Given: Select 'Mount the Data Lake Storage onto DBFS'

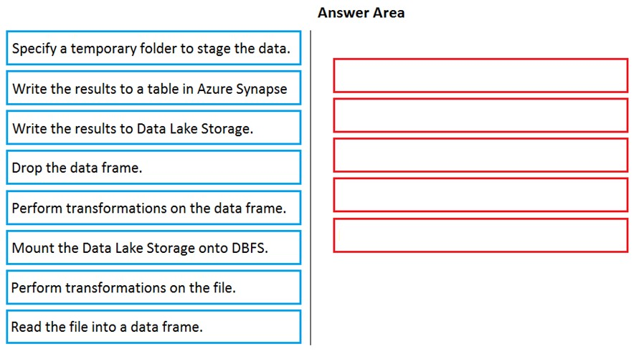Looking at the screenshot, I should (153, 247).
